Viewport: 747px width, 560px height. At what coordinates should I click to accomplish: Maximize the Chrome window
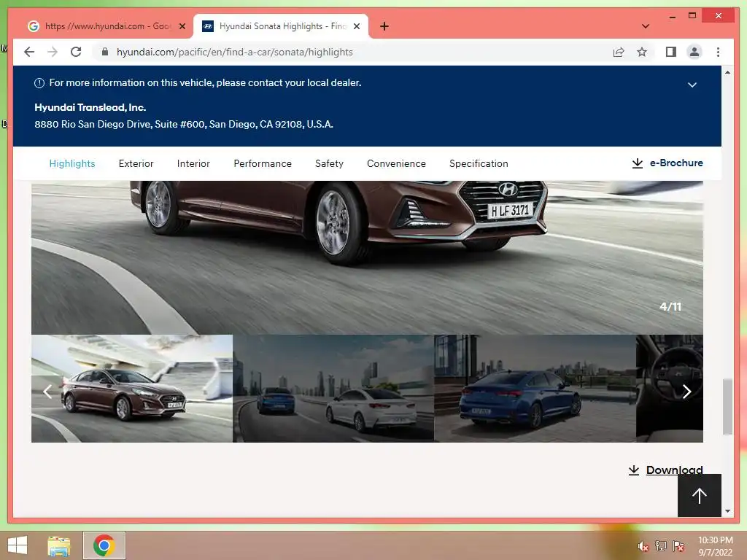click(x=692, y=16)
